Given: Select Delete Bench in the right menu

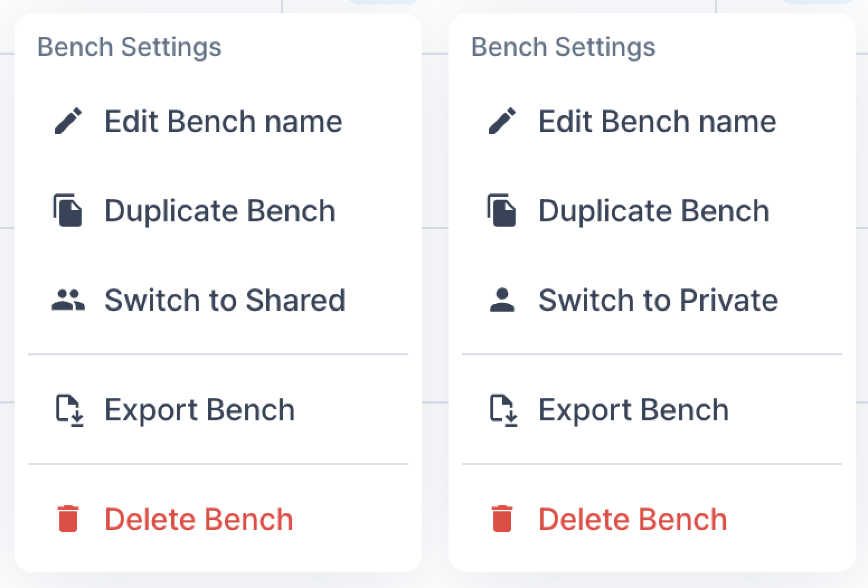Looking at the screenshot, I should pos(633,519).
